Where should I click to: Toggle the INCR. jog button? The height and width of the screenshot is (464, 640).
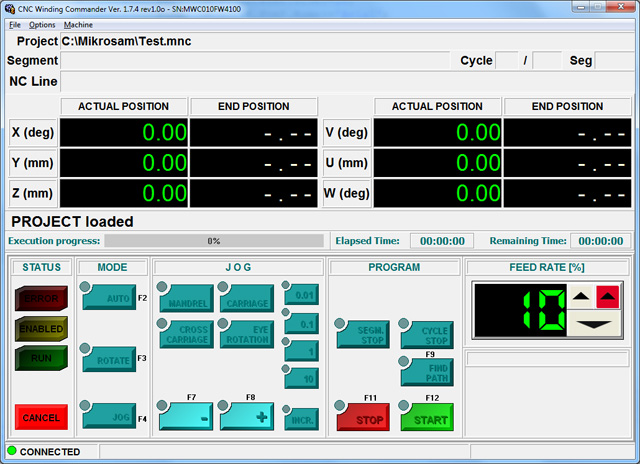[x=302, y=420]
